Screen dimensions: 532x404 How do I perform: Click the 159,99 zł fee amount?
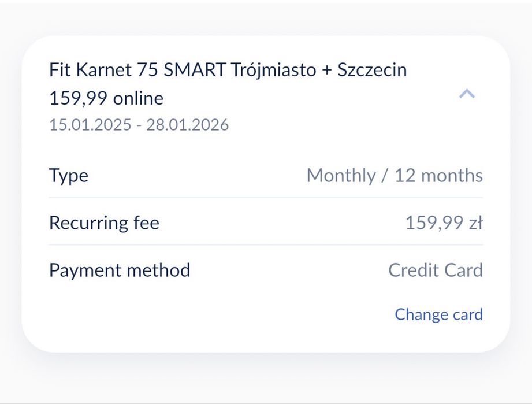[444, 223]
